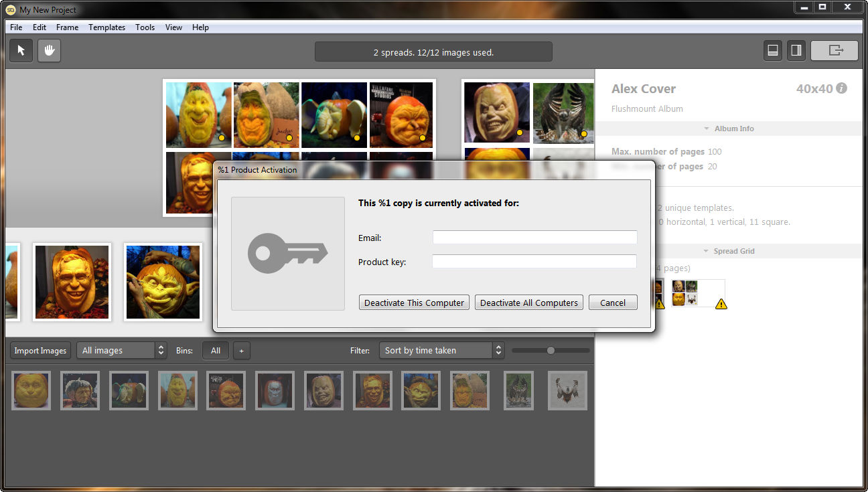Open the Templates menu

click(106, 27)
